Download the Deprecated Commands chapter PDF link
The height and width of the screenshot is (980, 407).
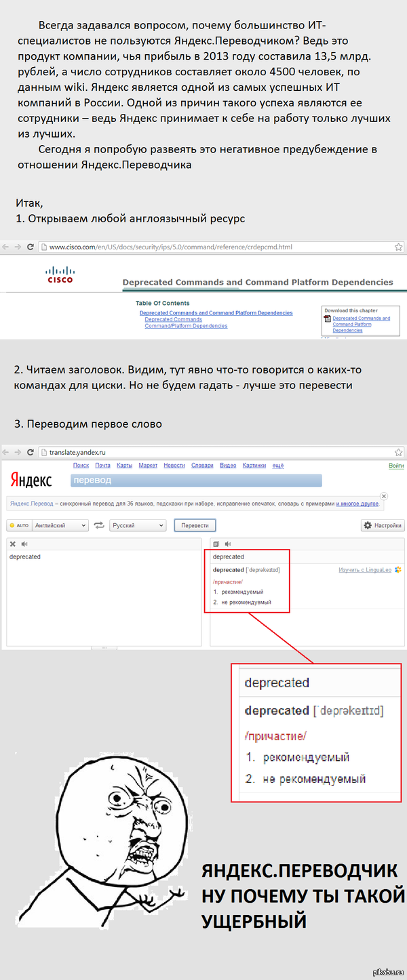click(x=362, y=325)
